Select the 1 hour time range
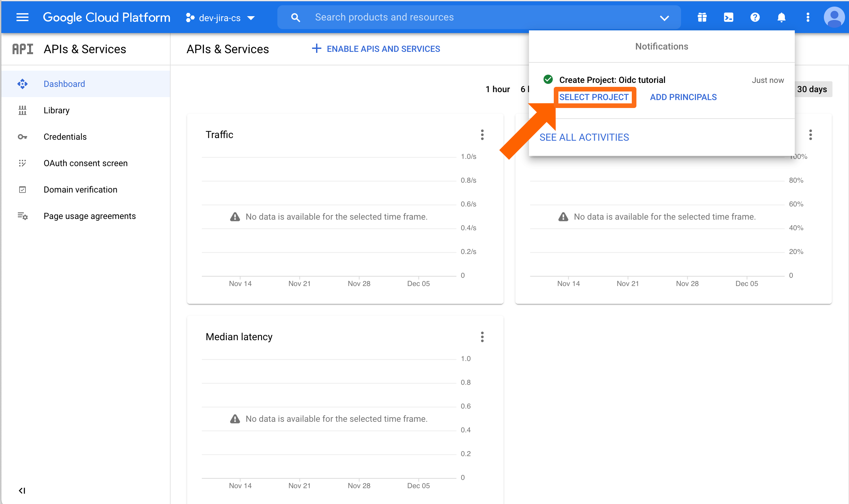 point(497,89)
